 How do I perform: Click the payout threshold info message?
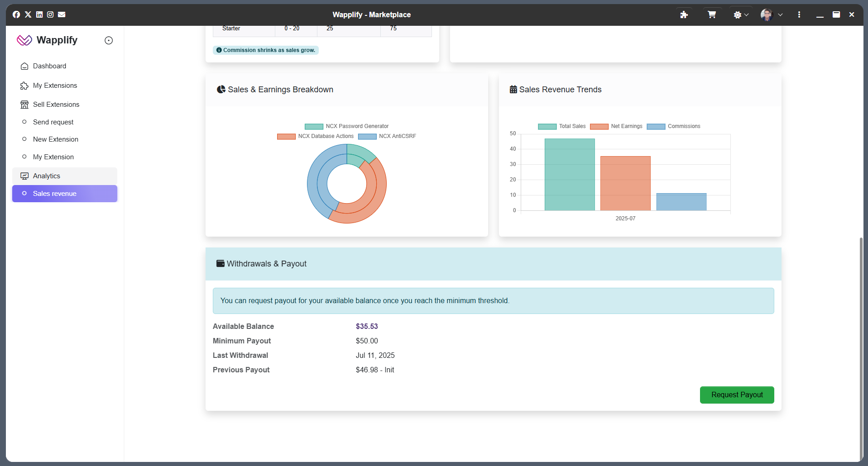[494, 301]
